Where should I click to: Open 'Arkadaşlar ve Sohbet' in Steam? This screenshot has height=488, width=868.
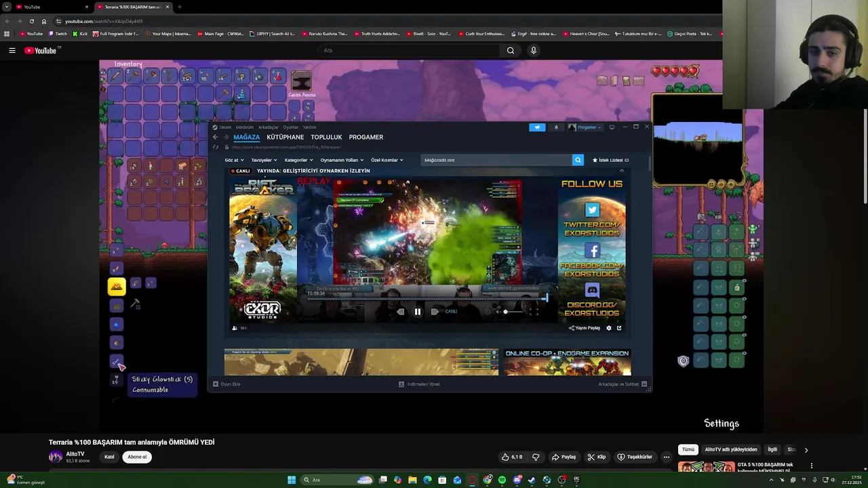click(622, 384)
